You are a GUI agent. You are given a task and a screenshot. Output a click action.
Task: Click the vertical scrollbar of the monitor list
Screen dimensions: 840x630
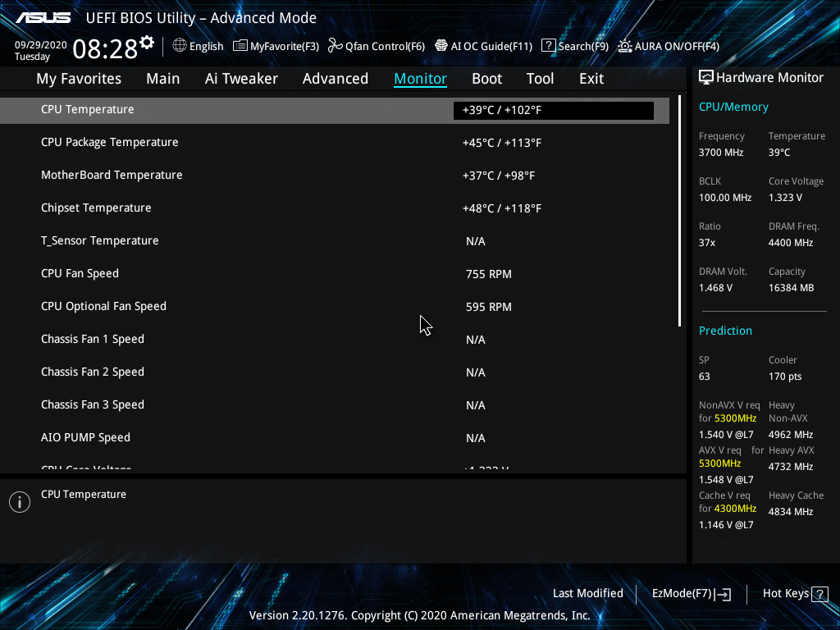679,211
